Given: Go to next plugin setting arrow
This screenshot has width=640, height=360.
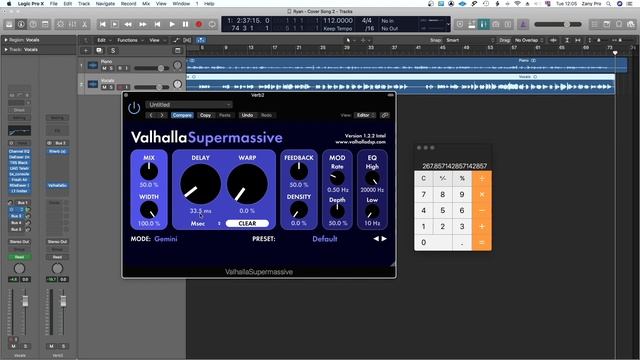Looking at the screenshot, I should [162, 115].
